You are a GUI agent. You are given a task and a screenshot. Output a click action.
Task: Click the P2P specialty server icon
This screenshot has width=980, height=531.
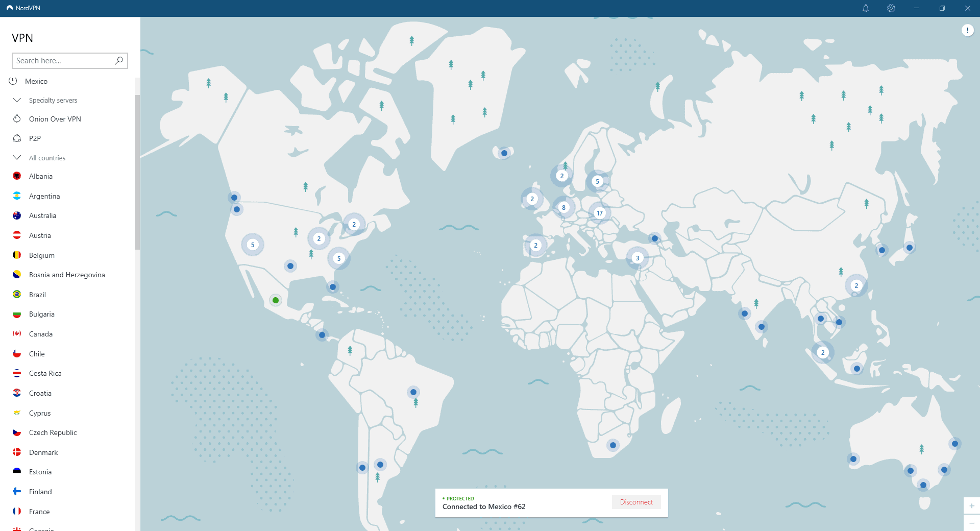[17, 138]
